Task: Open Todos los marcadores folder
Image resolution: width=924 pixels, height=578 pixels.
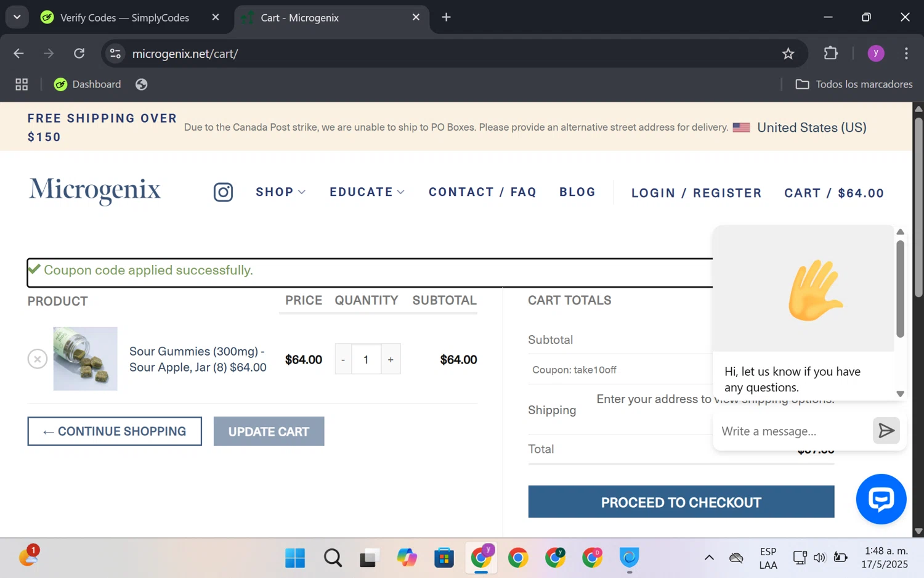Action: coord(854,84)
